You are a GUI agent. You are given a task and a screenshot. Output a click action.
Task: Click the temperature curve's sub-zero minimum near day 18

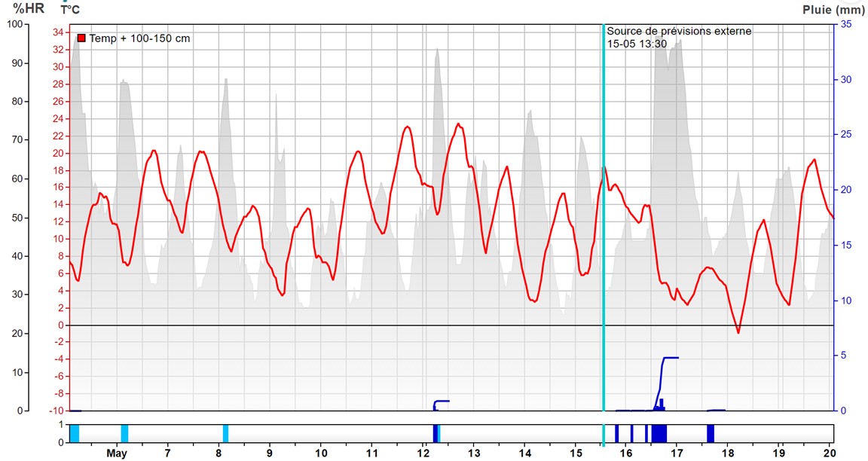(738, 331)
